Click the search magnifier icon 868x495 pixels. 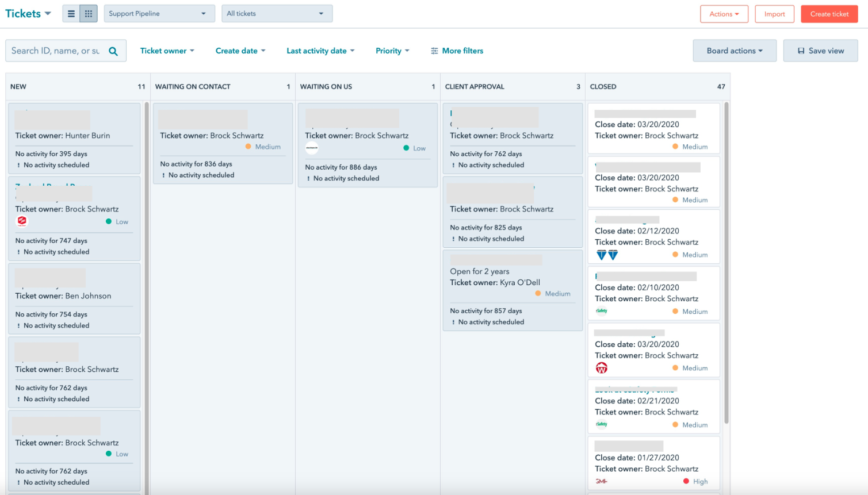(113, 51)
